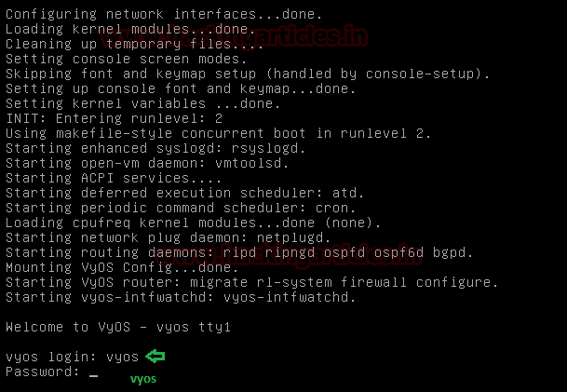Select the 'Configuring network interfaces...done.' line
This screenshot has width=567, height=392.
163,14
